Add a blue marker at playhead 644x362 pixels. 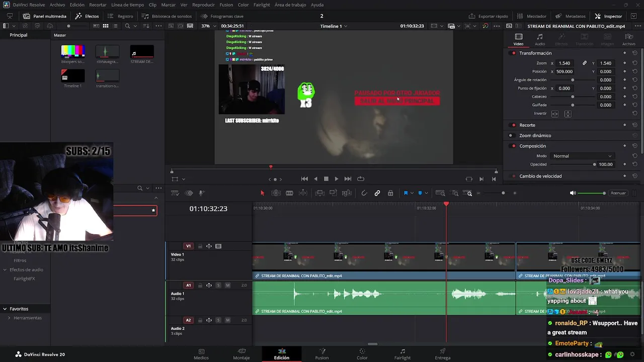[x=420, y=193]
